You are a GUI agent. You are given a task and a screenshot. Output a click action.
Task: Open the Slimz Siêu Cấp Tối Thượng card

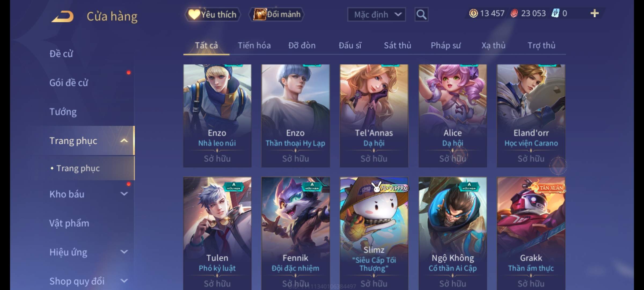[374, 233]
